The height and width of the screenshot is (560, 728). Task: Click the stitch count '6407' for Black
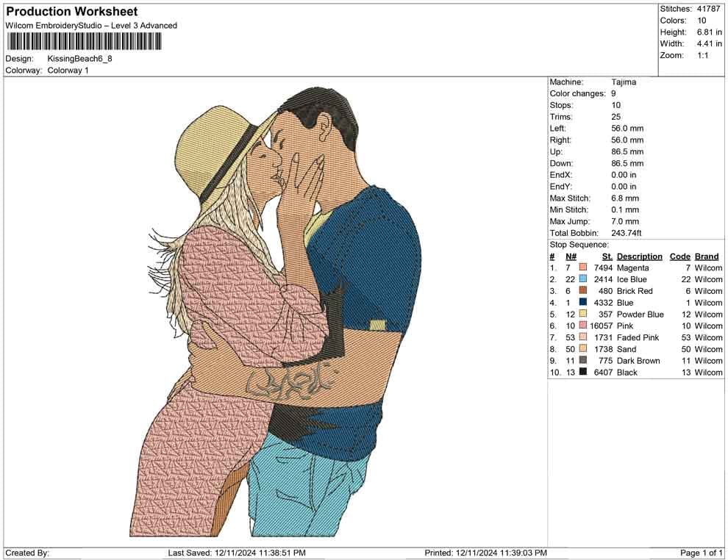click(603, 372)
